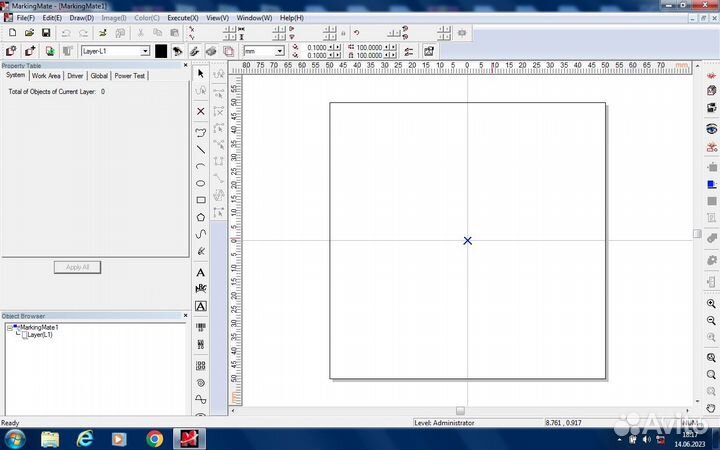
Task: Activate the Text tool
Action: 201,272
